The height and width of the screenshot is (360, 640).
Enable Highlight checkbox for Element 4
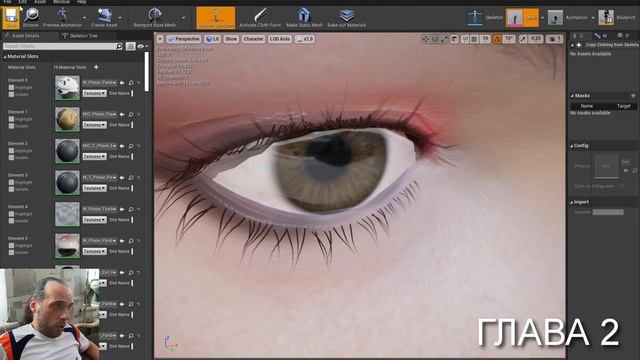point(11,214)
